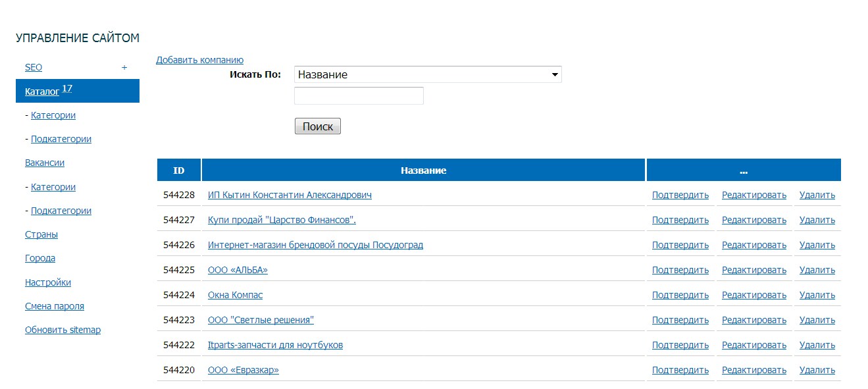
Task: Delete the ООО «Евразкар» entry
Action: [x=817, y=370]
